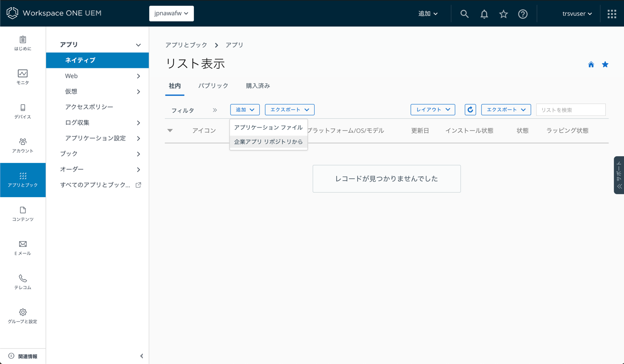Sort by the 状態 column
This screenshot has height=364, width=624.
click(x=522, y=130)
